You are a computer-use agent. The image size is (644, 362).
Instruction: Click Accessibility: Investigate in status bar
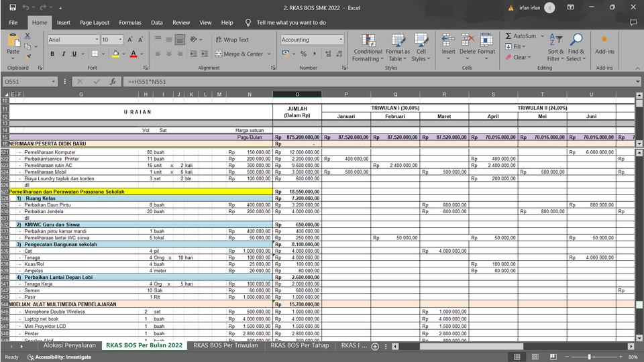(x=59, y=357)
